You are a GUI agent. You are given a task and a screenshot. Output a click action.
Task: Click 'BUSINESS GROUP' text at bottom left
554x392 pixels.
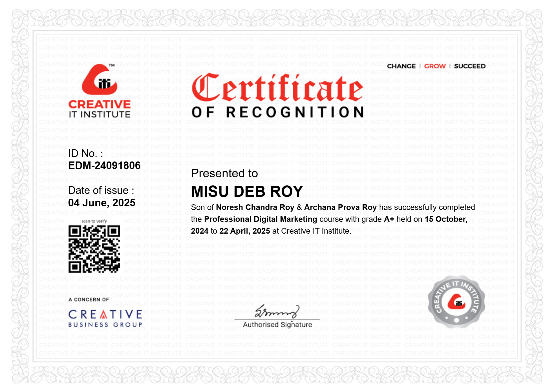[105, 325]
